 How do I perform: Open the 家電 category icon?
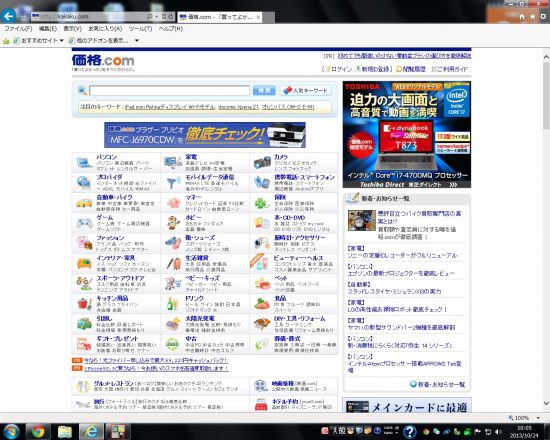pyautogui.click(x=173, y=162)
